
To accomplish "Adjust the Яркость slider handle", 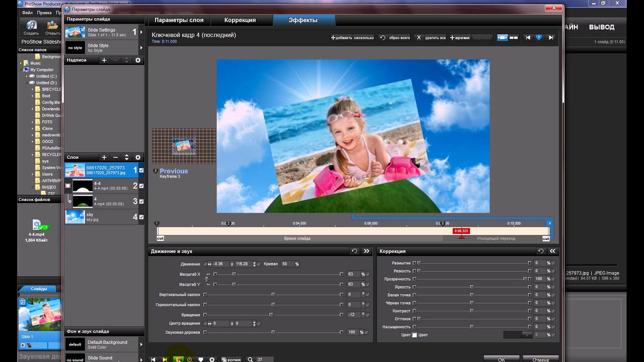I will click(471, 287).
